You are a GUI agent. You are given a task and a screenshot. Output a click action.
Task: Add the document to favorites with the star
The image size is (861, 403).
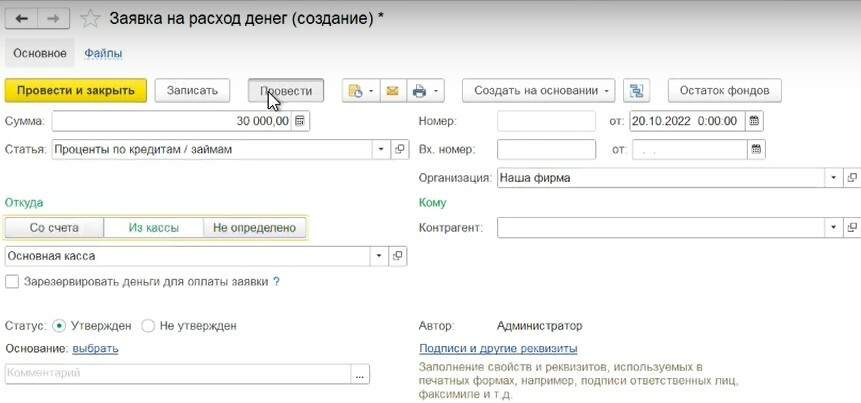(90, 18)
